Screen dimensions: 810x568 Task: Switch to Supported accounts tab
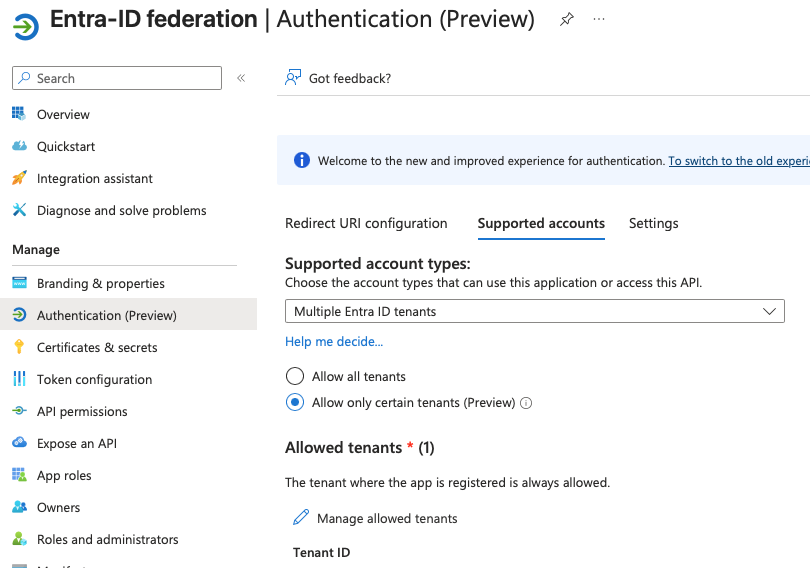point(541,223)
